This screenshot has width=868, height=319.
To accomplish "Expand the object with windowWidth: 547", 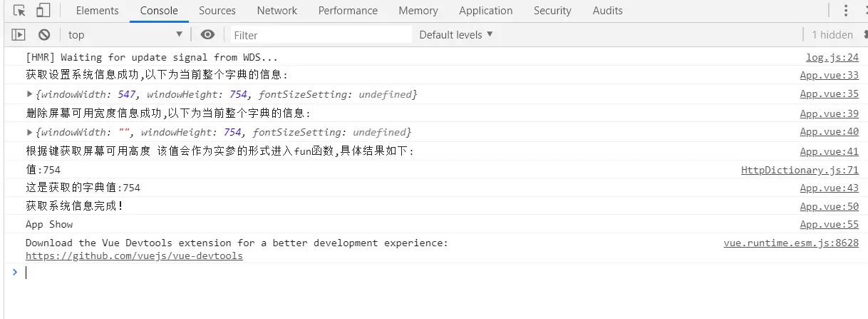I will pos(29,94).
